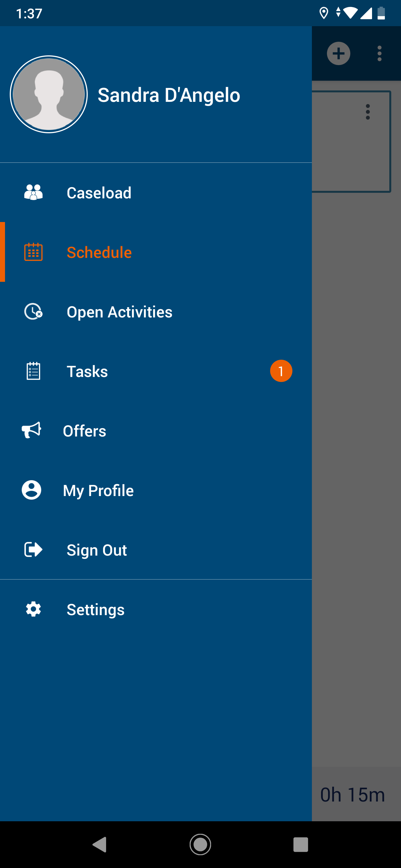Tap the Tasks notification badge
The image size is (401, 868).
[x=281, y=371]
